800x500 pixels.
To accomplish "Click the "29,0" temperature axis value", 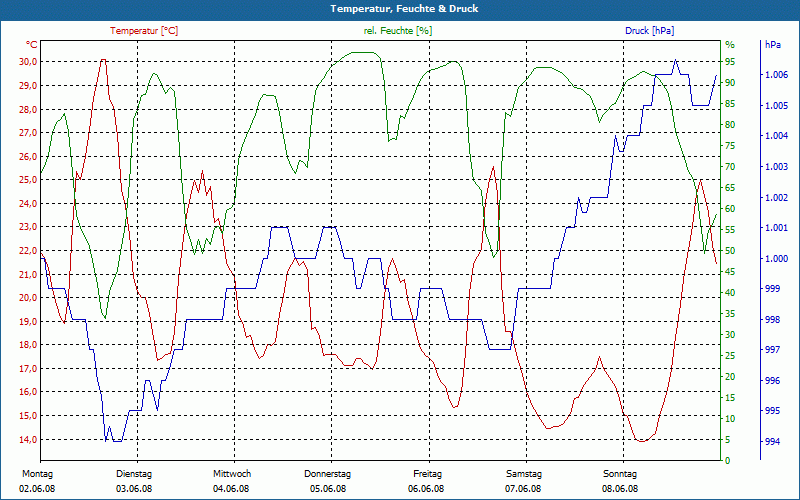I will 29,86.
